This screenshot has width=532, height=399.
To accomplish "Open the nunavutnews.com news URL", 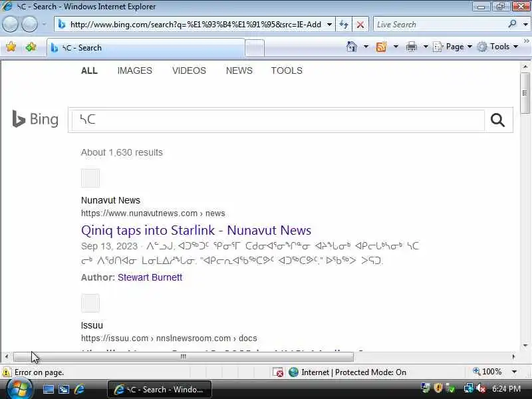I will [153, 213].
